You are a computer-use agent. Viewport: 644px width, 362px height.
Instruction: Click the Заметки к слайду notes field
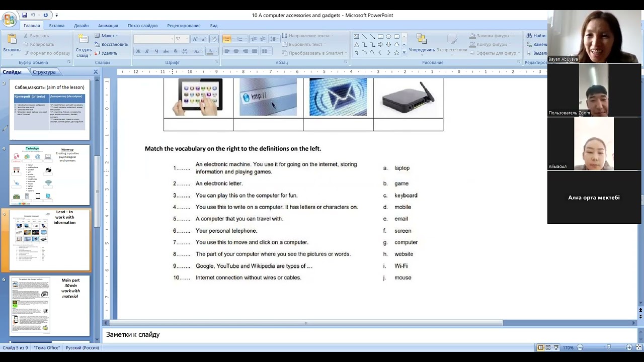(x=370, y=334)
